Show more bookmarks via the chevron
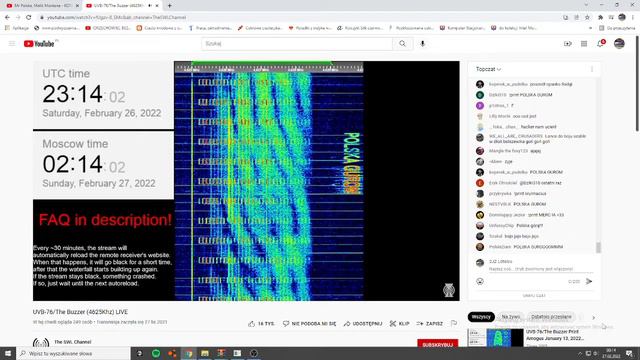640x360 pixels. (x=591, y=28)
